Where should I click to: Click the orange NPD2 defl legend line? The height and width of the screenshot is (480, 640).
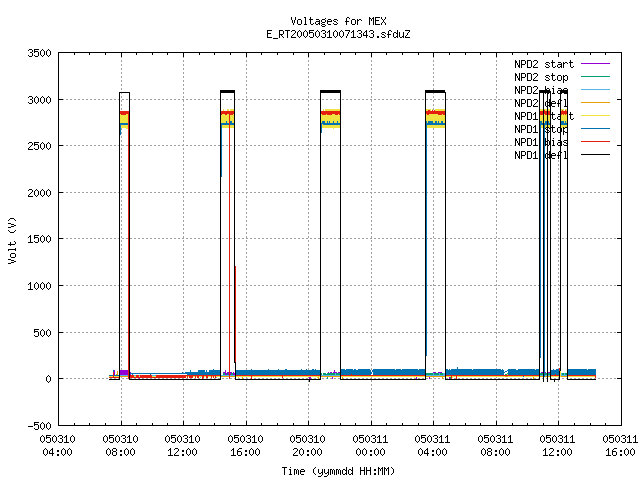(595, 103)
